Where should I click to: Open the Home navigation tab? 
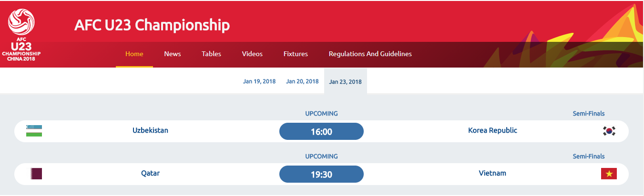coord(134,54)
